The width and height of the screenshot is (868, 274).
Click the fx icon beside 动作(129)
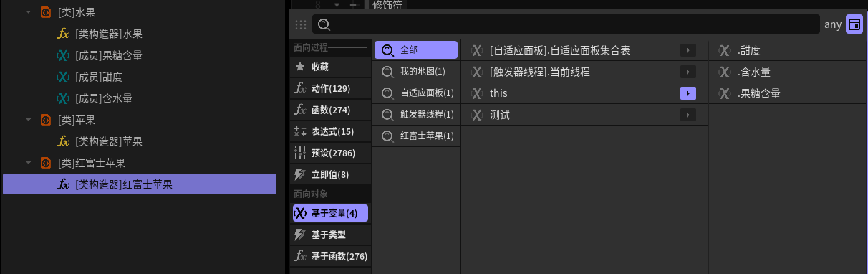pos(300,88)
